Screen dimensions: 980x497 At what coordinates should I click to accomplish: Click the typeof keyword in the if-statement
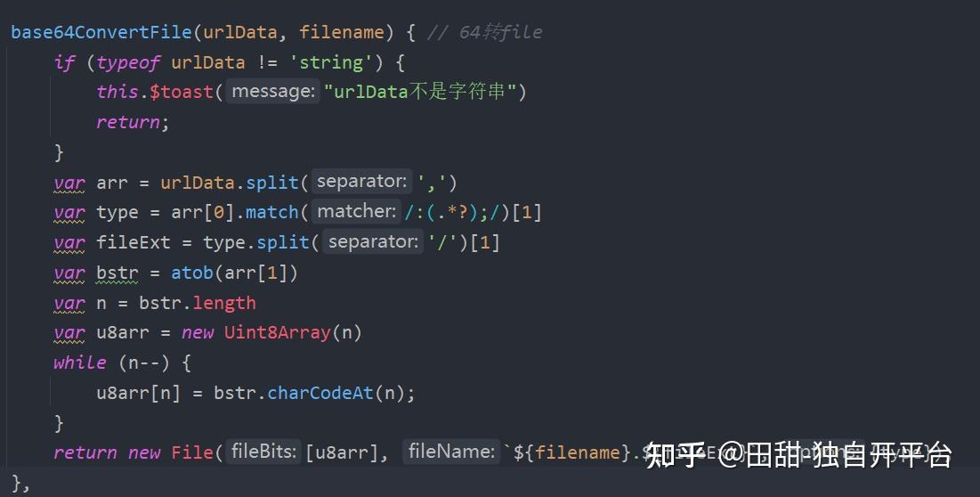(x=128, y=62)
